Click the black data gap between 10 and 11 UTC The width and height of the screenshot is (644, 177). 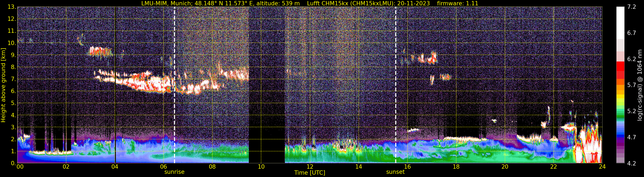tap(267, 85)
